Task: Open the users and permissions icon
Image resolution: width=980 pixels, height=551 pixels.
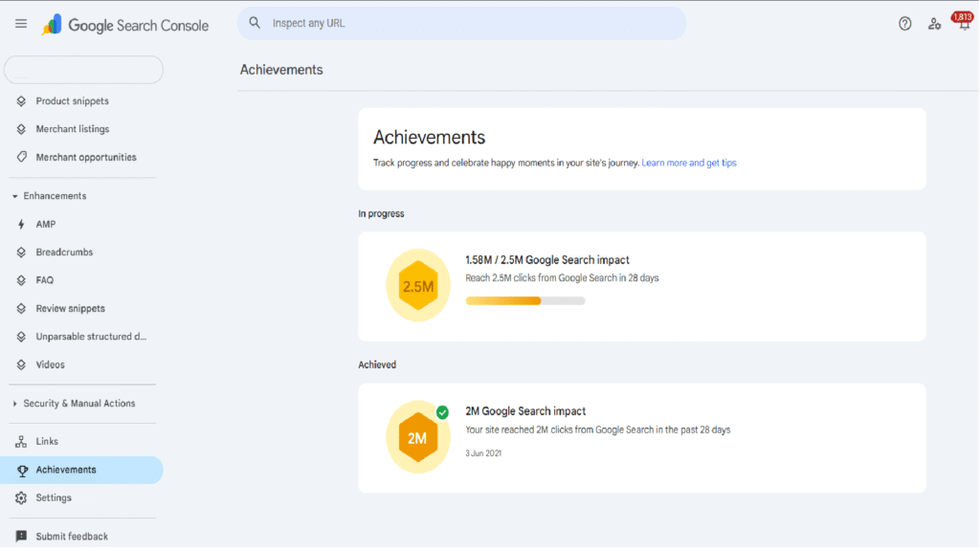Action: [x=934, y=24]
